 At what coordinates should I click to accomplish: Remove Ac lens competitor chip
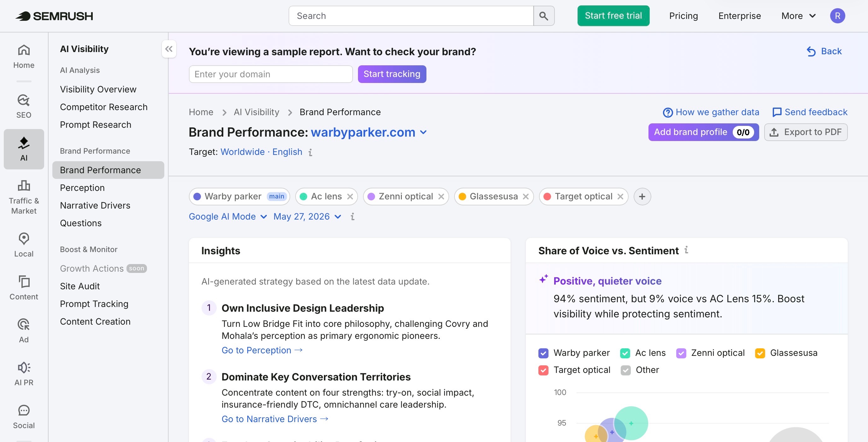350,197
